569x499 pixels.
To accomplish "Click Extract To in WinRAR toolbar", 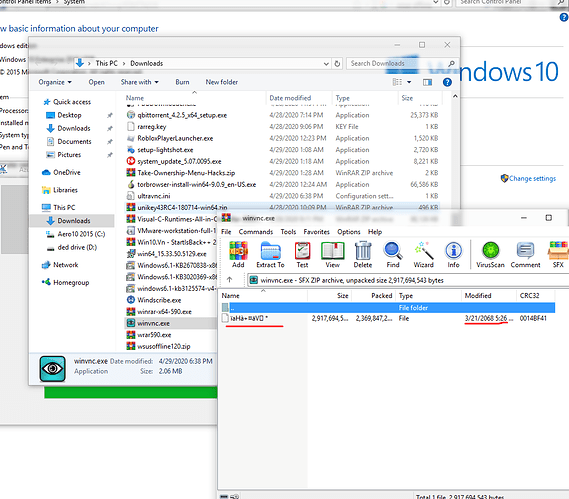I will point(270,255).
